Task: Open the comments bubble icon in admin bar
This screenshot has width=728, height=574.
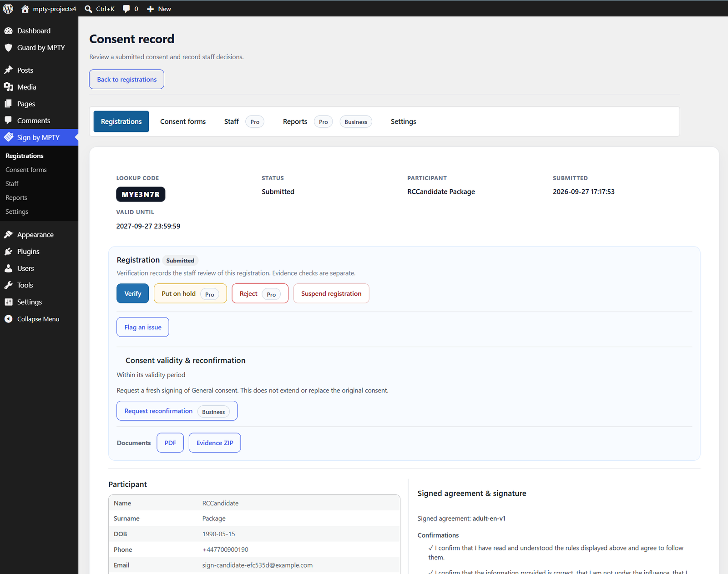Action: [126, 9]
